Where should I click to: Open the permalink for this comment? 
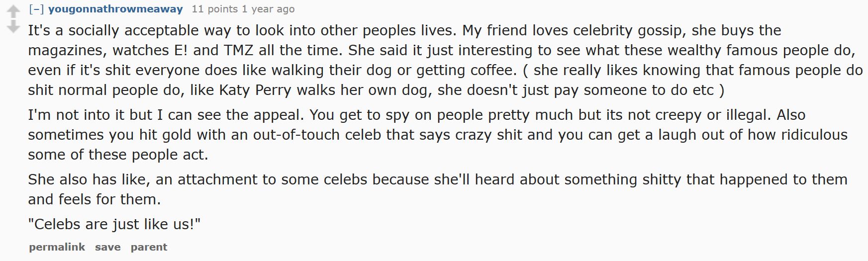(57, 247)
